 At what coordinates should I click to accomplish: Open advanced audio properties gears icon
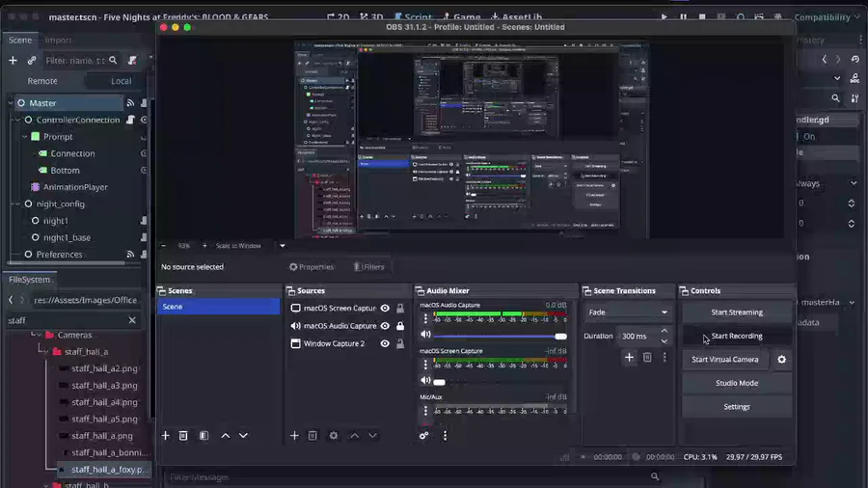click(x=423, y=436)
